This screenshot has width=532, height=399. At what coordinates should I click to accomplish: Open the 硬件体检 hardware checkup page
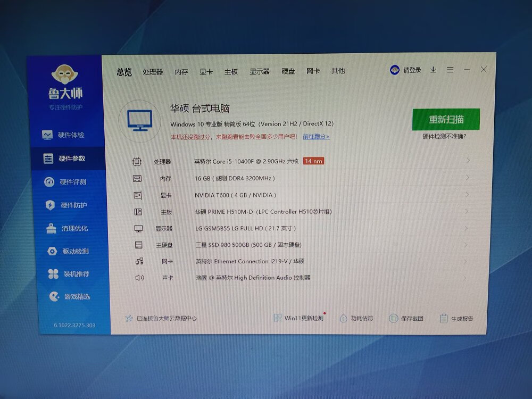63,135
